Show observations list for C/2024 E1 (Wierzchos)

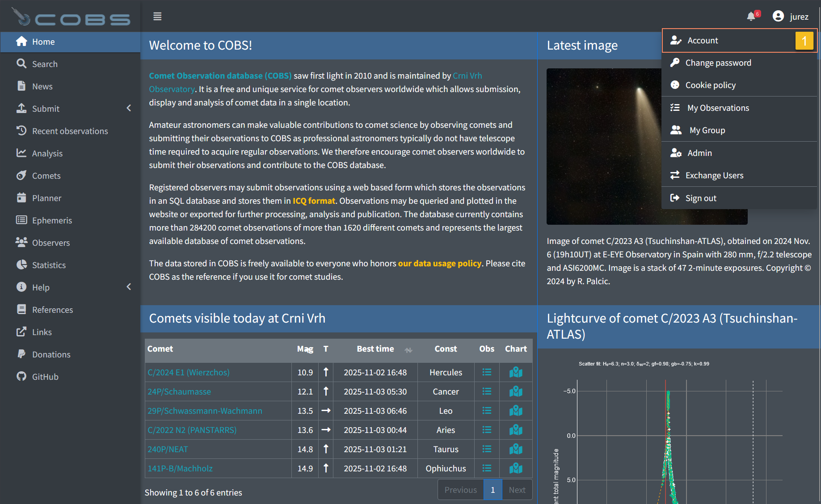pos(487,372)
